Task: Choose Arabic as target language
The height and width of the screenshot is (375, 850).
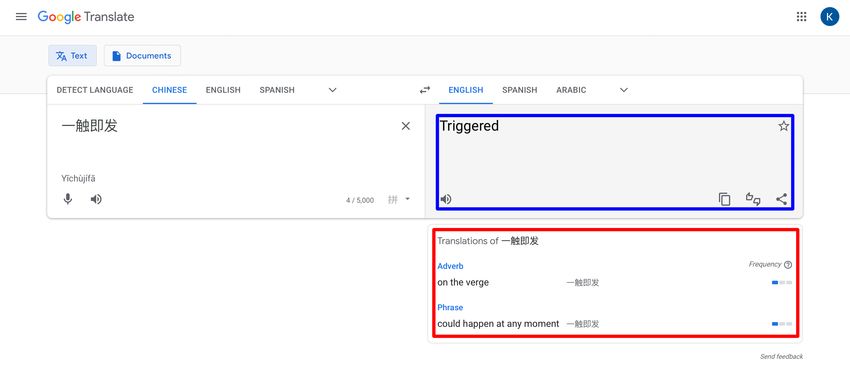Action: (x=571, y=90)
